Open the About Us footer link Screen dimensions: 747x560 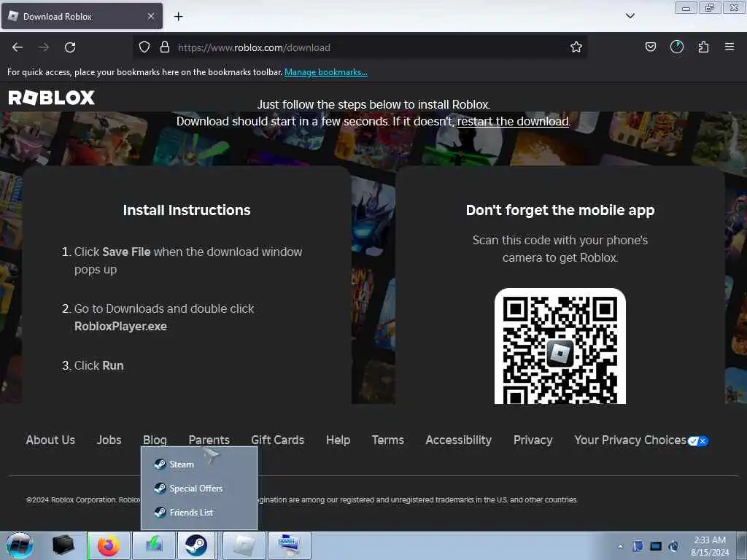coord(50,440)
